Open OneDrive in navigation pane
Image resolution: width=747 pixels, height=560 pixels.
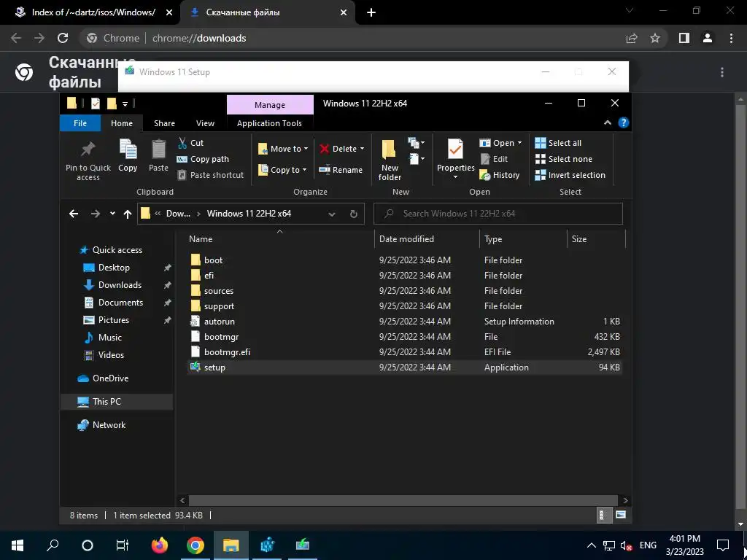click(110, 378)
